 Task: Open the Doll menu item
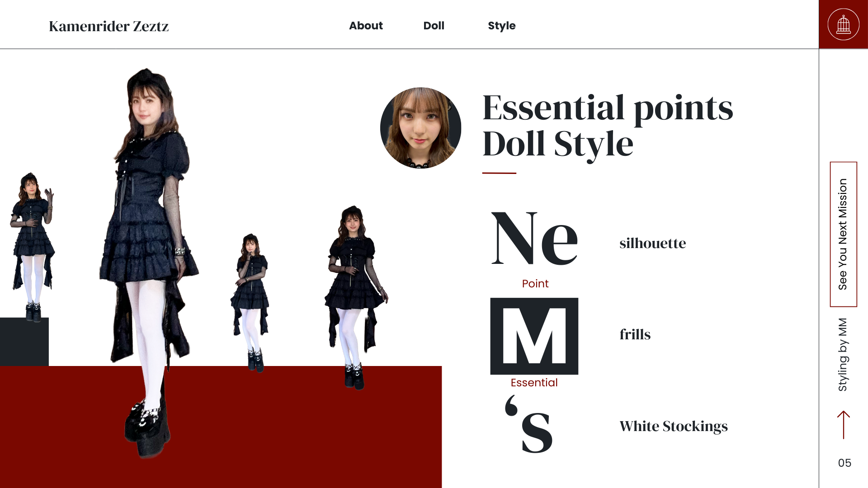tap(434, 26)
